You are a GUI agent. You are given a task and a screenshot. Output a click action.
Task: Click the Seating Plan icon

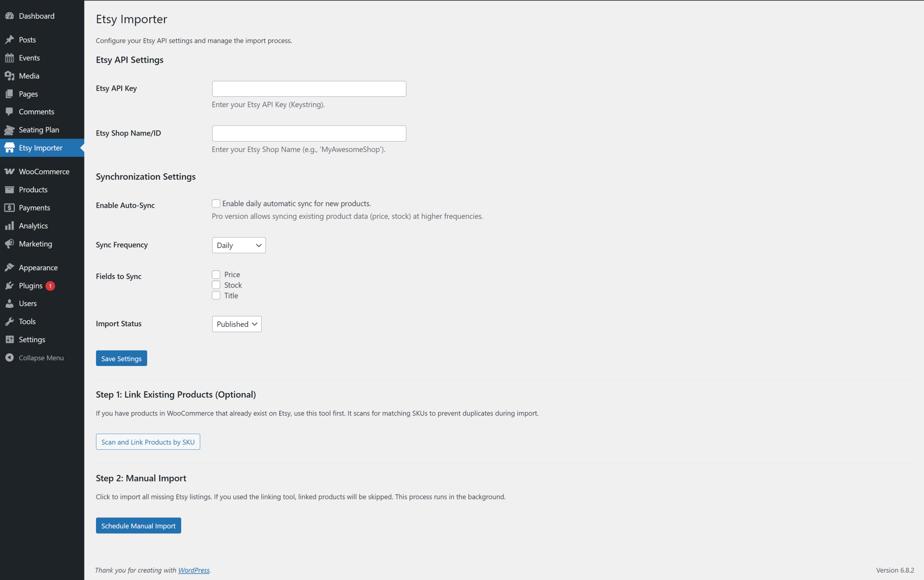[x=10, y=130]
